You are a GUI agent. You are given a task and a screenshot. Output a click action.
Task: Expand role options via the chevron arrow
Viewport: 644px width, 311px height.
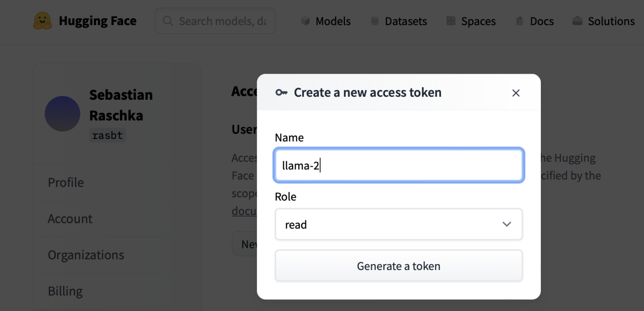point(506,224)
